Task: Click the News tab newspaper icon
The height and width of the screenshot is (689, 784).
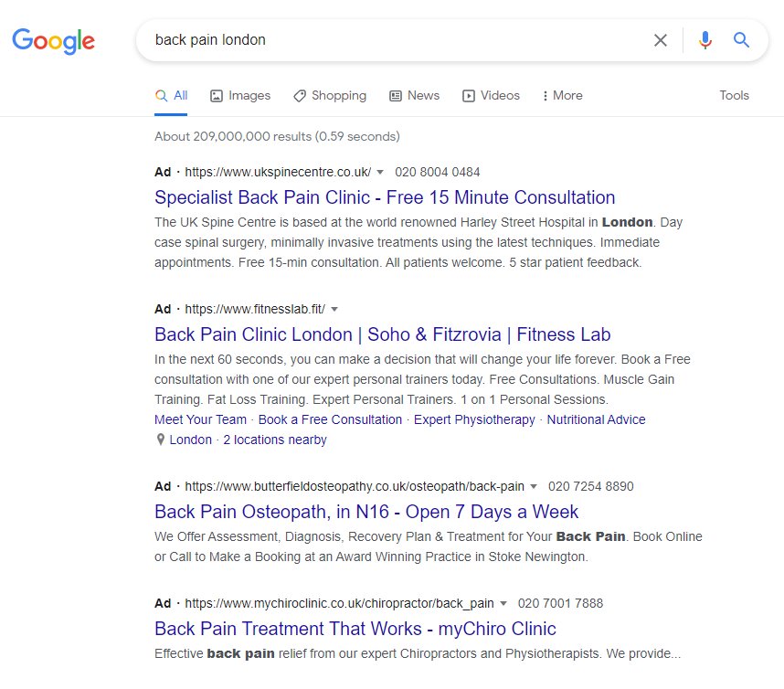Action: (396, 96)
